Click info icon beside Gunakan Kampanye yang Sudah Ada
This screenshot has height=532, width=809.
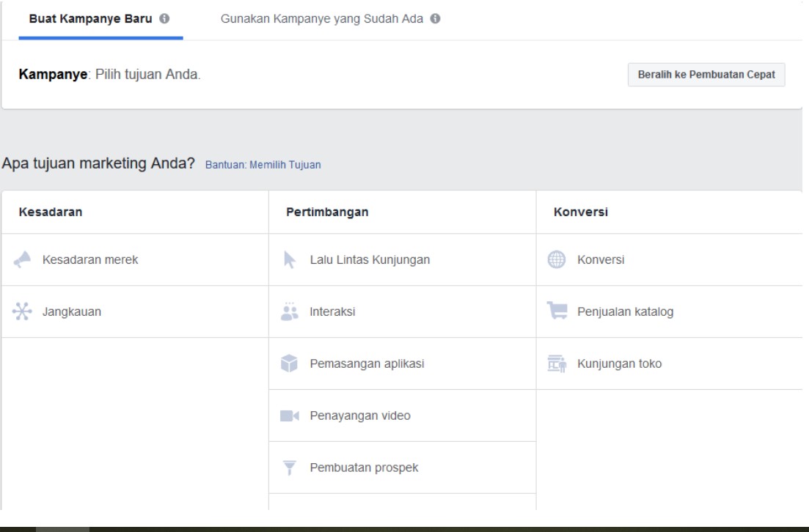(436, 18)
